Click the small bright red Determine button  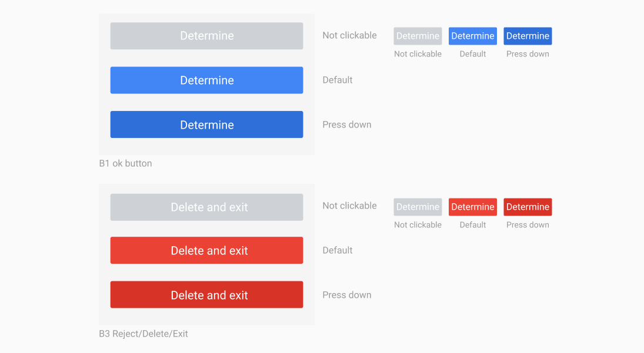point(472,207)
